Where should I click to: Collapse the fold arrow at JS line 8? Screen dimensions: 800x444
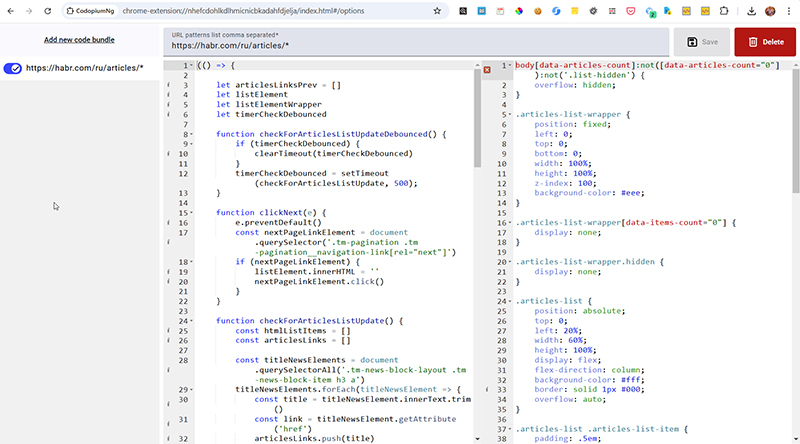click(x=192, y=133)
